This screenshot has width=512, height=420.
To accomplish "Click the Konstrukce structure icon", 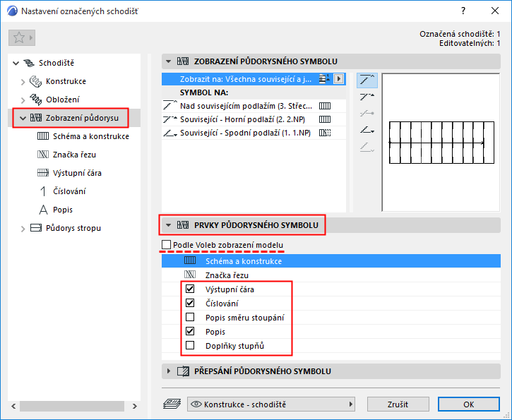I will click(35, 82).
